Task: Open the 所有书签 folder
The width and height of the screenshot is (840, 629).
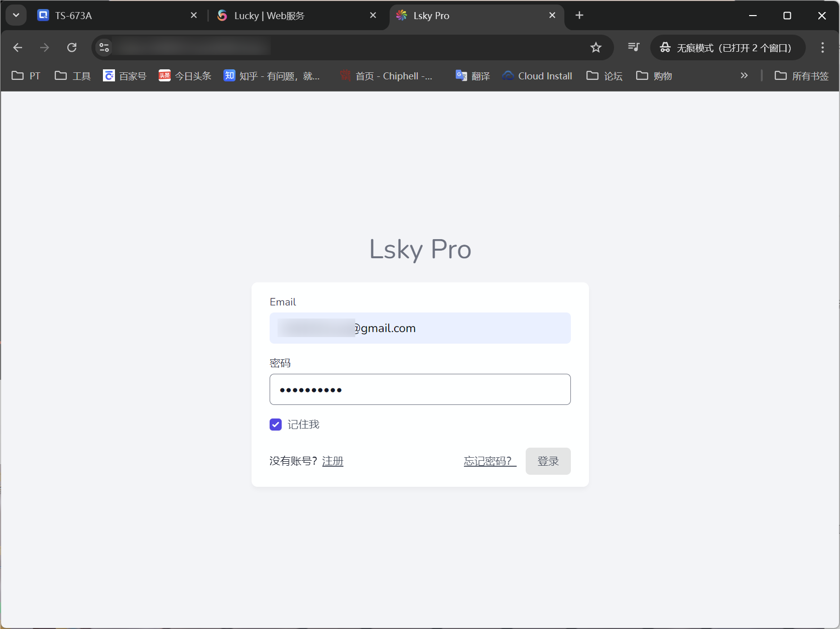Action: click(802, 76)
